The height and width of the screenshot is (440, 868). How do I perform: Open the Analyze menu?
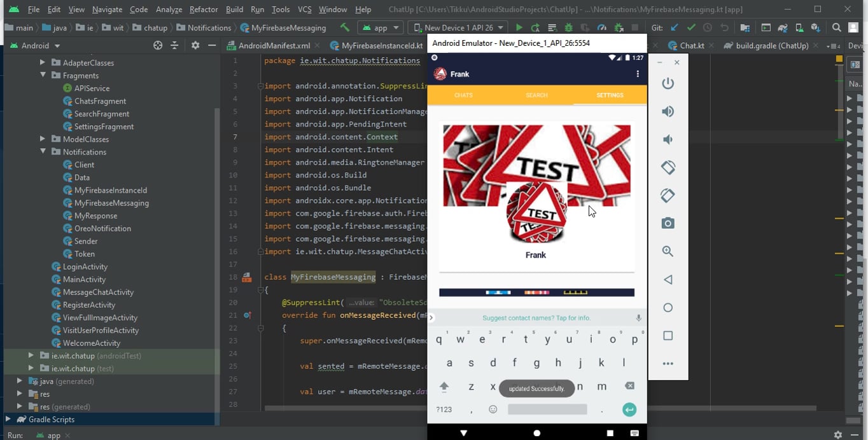pos(168,10)
